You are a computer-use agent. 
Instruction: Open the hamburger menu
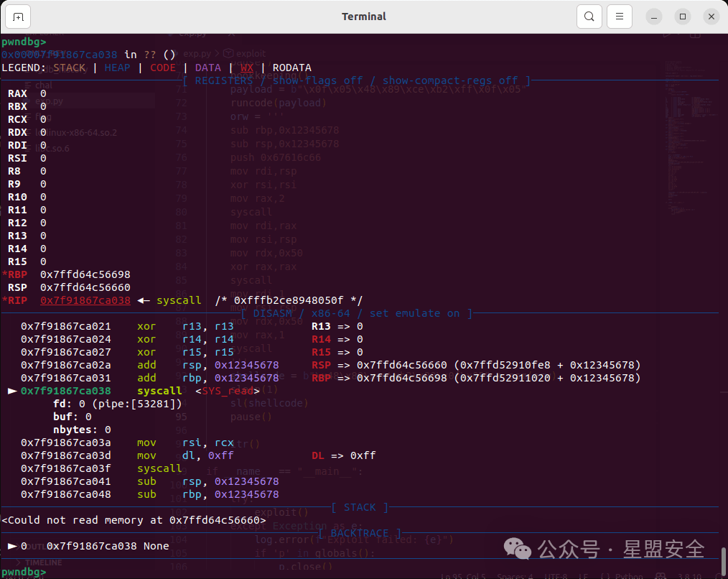click(x=620, y=17)
